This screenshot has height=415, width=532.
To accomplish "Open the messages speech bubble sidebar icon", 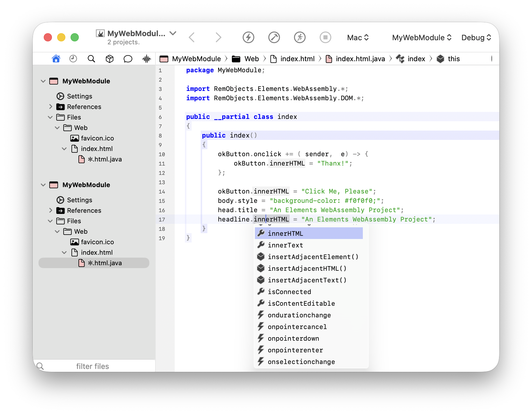I will coord(128,59).
